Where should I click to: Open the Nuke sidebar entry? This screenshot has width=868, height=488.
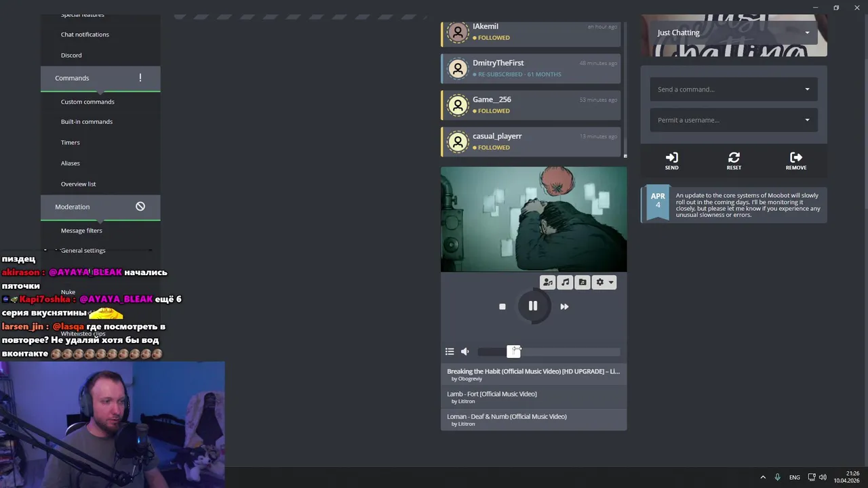68,292
